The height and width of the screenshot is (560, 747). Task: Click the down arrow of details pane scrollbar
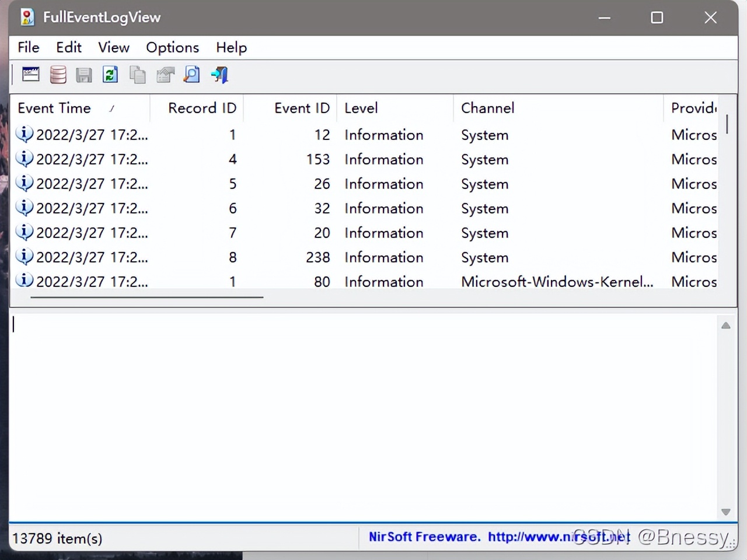coord(725,512)
